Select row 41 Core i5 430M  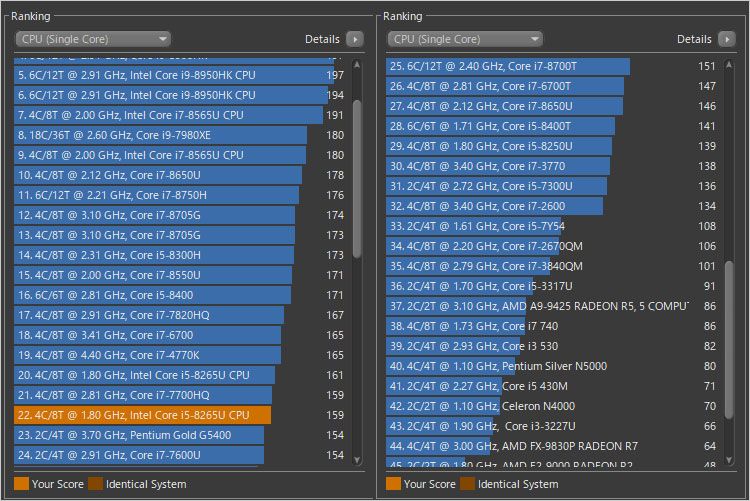[551, 386]
